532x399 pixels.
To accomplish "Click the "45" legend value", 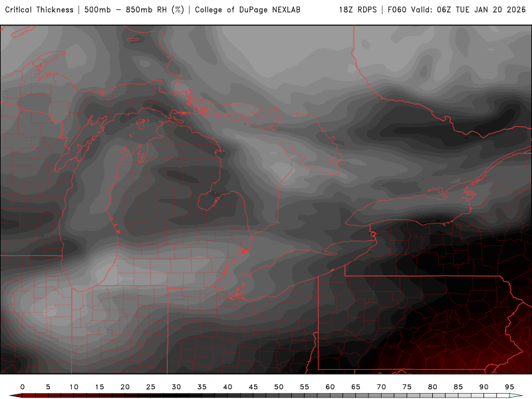I will pos(253,387).
